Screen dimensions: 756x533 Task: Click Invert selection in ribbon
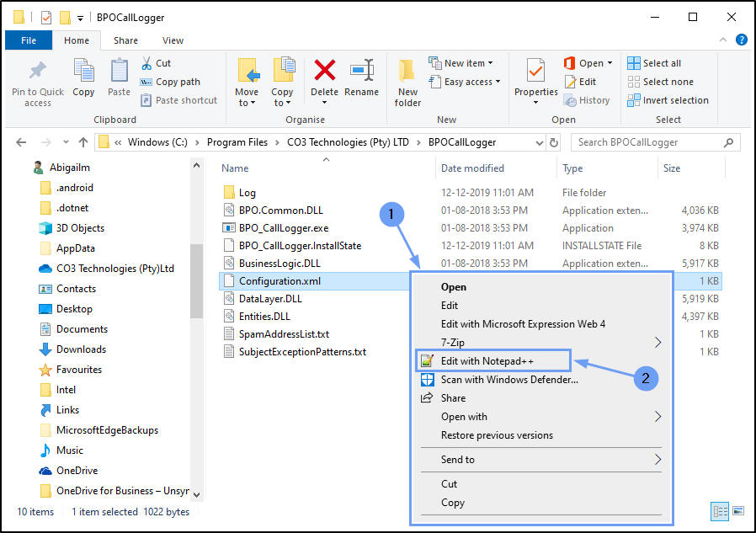coord(668,100)
